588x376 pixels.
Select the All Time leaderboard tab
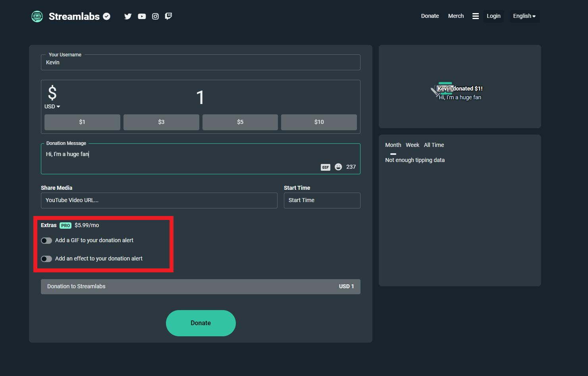point(434,145)
